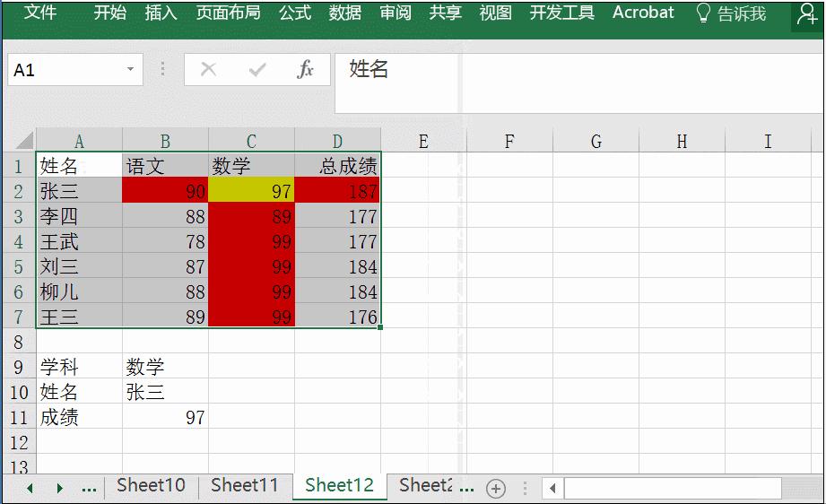
Task: Show more sheets ellipsis on left
Action: (x=89, y=490)
